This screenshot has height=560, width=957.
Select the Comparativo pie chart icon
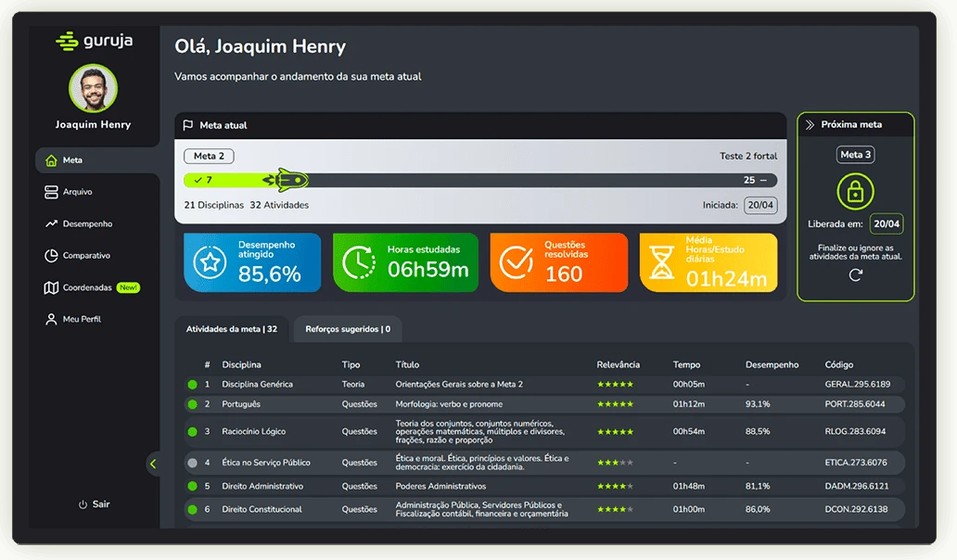tap(53, 255)
